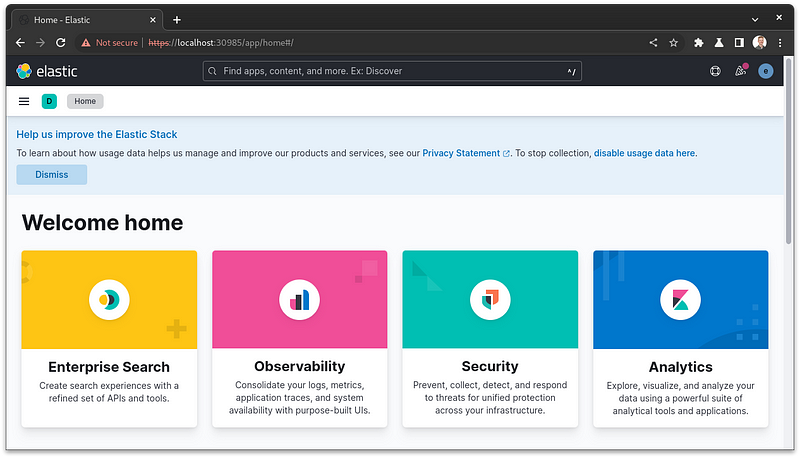The height and width of the screenshot is (458, 800).
Task: Open the Security card title
Action: click(490, 366)
